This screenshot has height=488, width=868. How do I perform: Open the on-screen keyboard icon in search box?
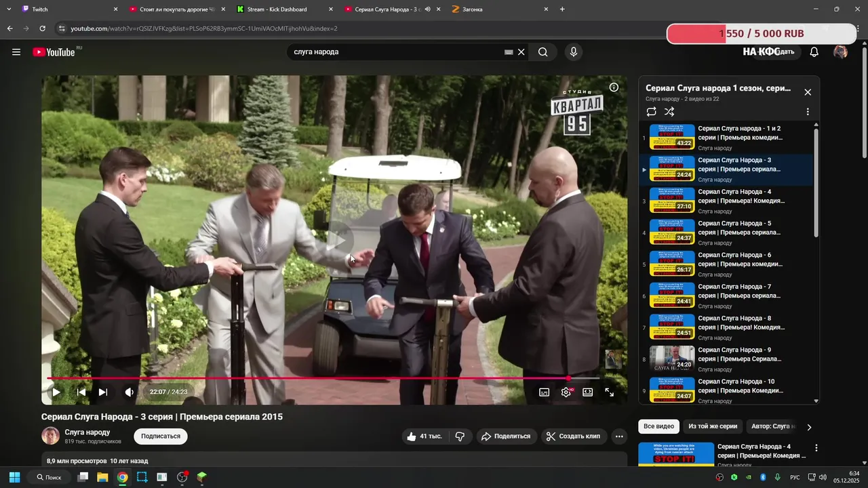click(x=509, y=52)
